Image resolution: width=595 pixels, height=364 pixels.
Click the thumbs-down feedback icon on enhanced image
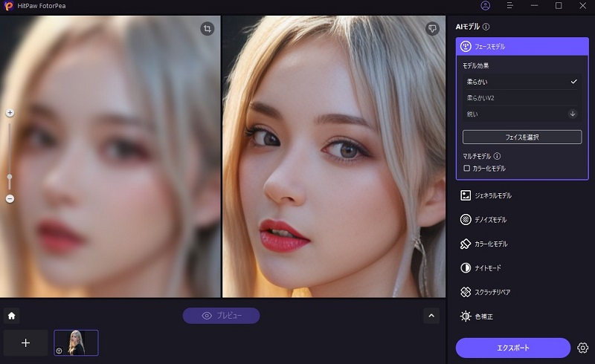point(432,28)
